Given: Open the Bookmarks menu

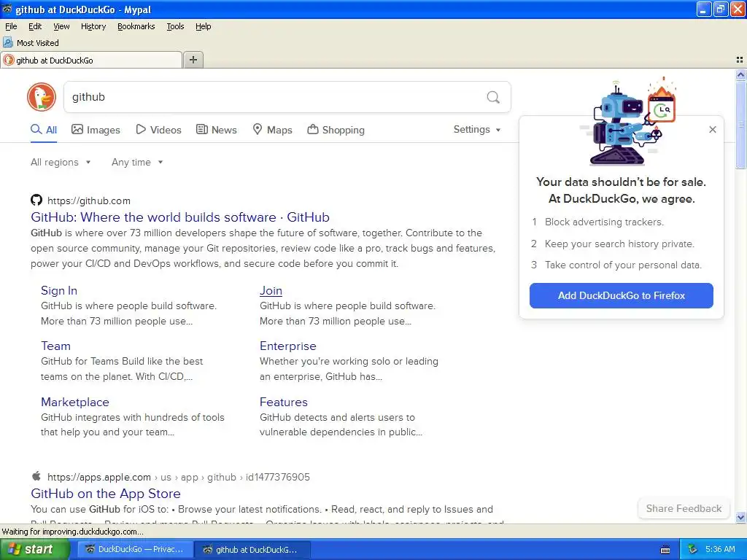Looking at the screenshot, I should coord(136,27).
